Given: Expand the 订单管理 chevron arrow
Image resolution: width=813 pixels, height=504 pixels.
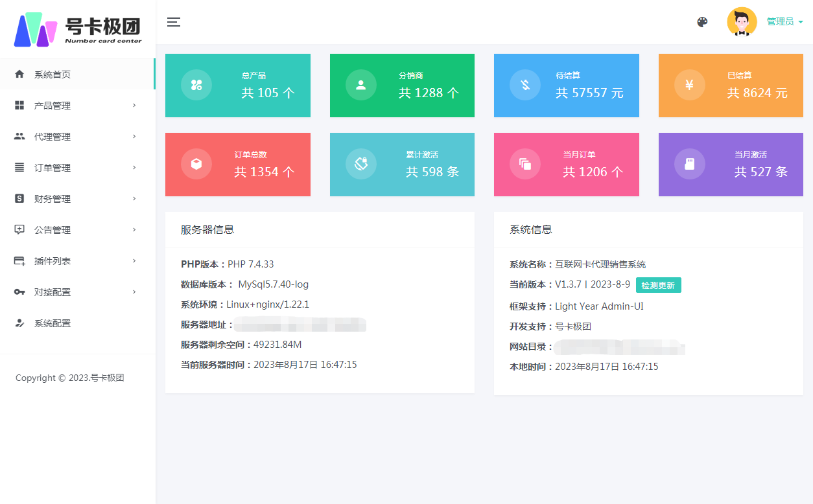Looking at the screenshot, I should [x=134, y=167].
